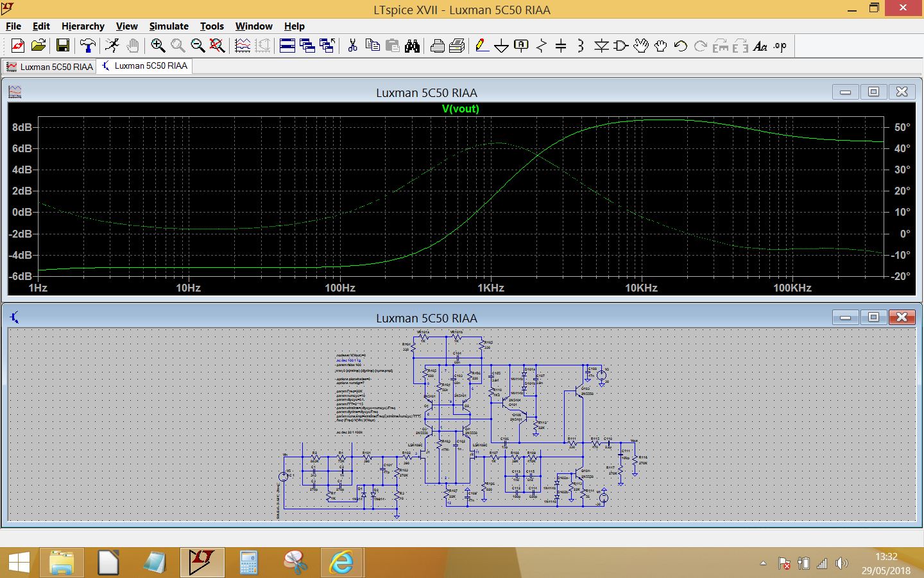Place a resistor component
The width and height of the screenshot is (924, 578).
point(542,46)
